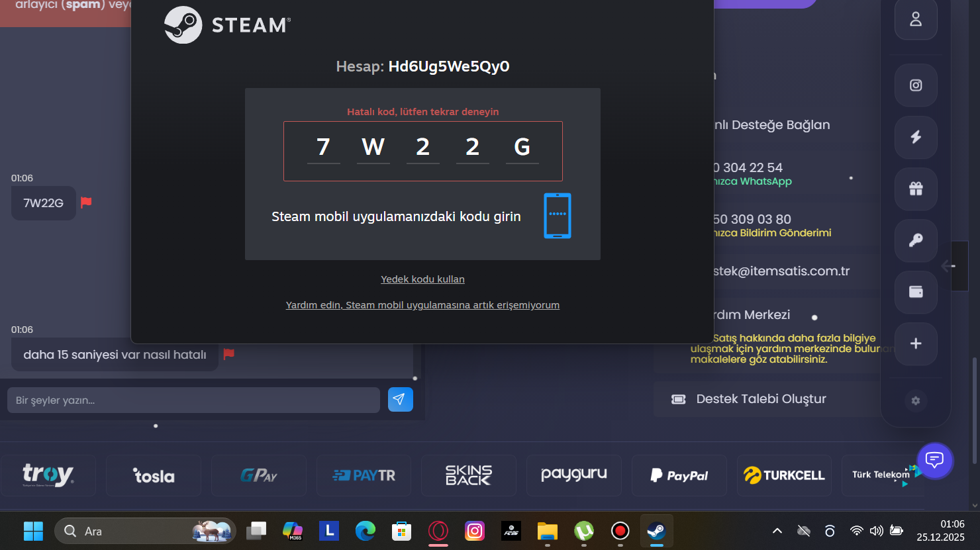The image size is (980, 550).
Task: Focus the last code box containing G
Action: pos(522,148)
